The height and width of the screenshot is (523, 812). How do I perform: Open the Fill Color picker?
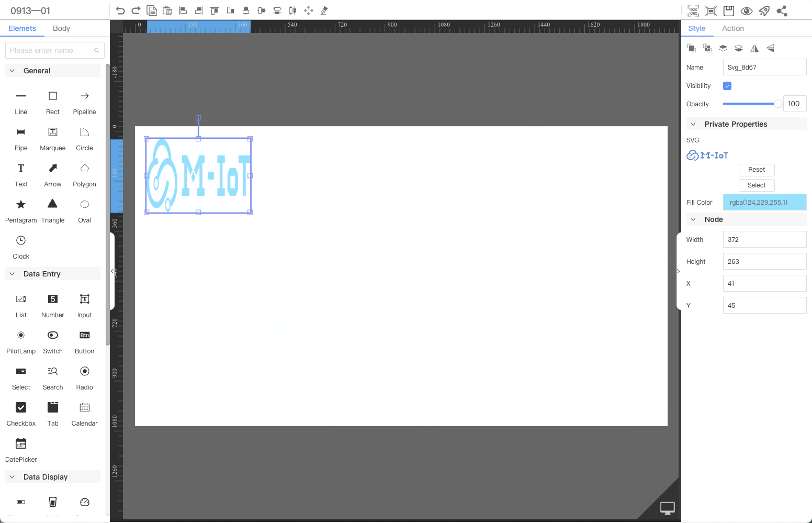(764, 202)
